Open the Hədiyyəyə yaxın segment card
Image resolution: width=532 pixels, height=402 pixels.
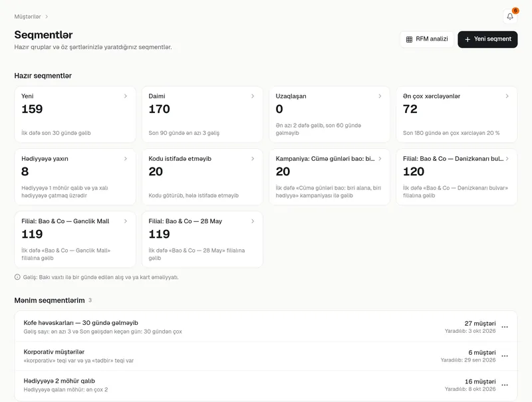pos(75,177)
